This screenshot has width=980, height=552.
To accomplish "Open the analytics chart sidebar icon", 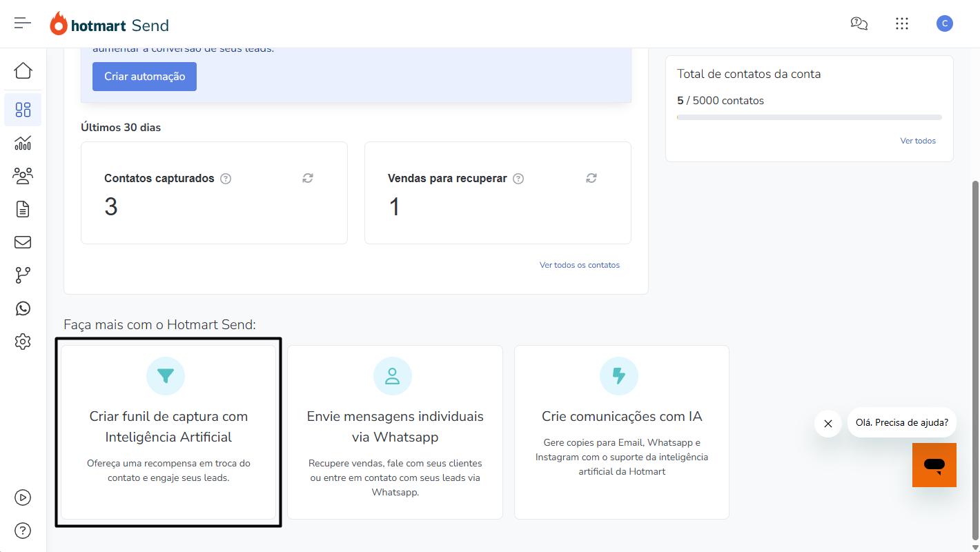I will [x=23, y=143].
